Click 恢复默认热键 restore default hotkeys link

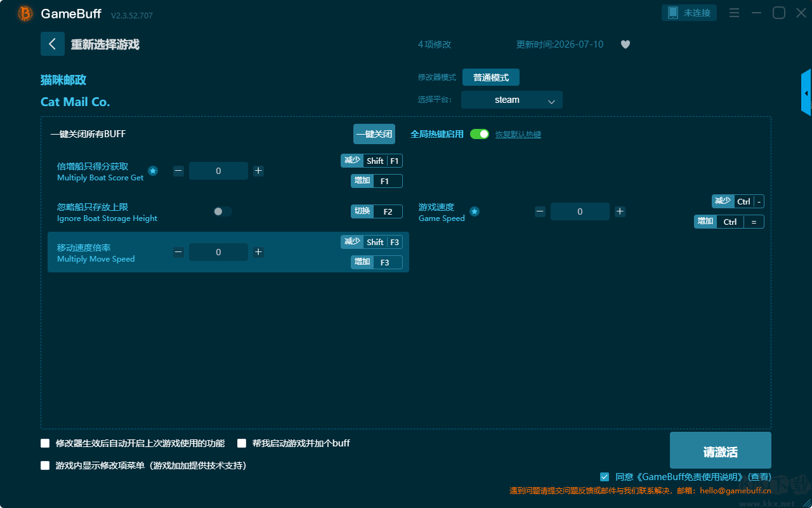click(518, 135)
